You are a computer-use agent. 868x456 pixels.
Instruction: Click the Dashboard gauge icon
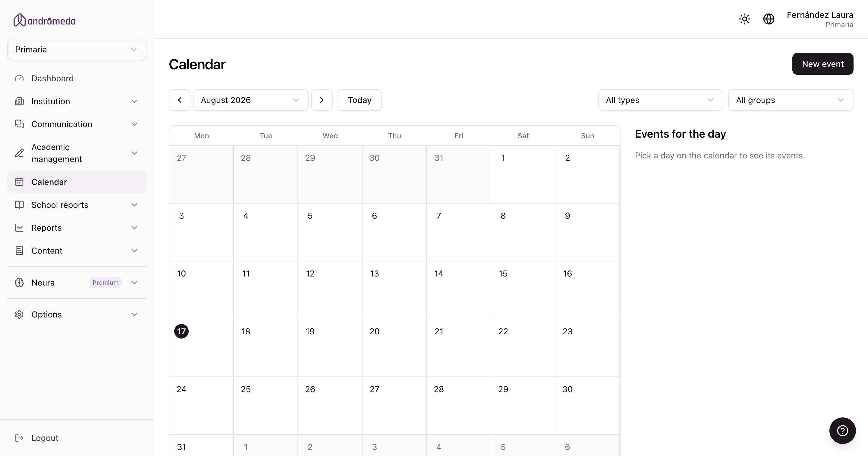tap(19, 79)
